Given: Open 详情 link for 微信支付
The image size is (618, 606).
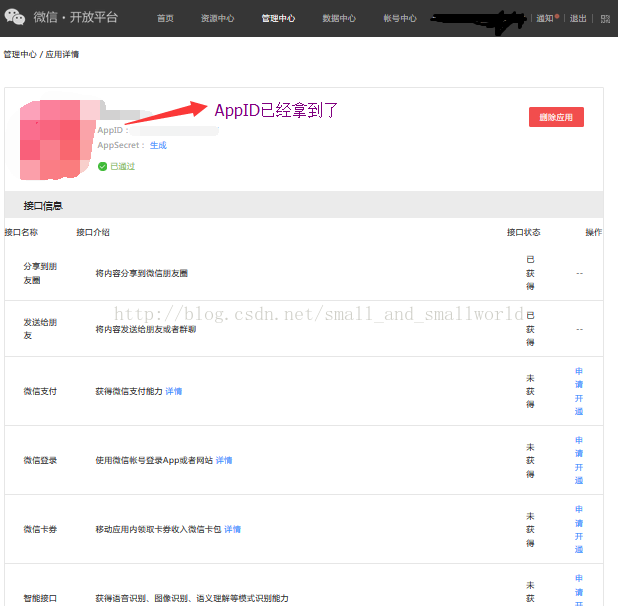Looking at the screenshot, I should 174,391.
